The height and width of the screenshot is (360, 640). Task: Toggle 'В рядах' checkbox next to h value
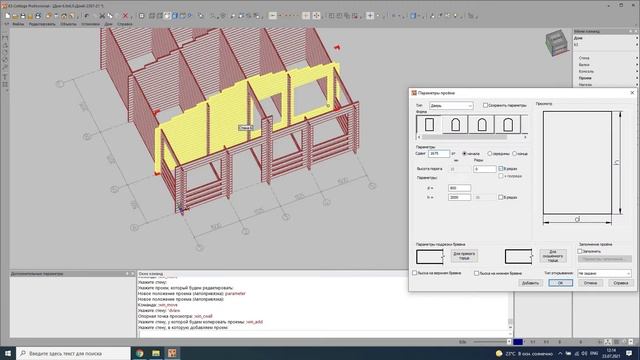(x=500, y=197)
